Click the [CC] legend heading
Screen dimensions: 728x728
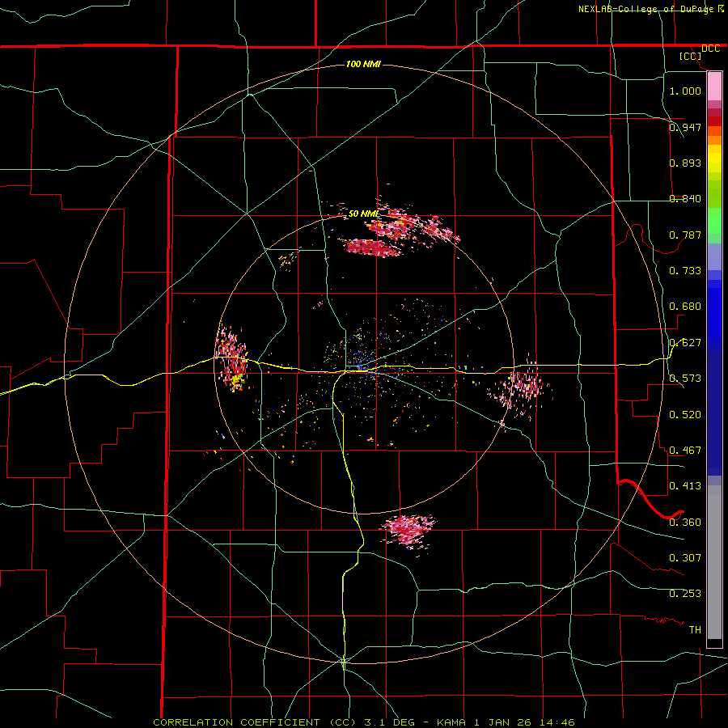(x=690, y=56)
